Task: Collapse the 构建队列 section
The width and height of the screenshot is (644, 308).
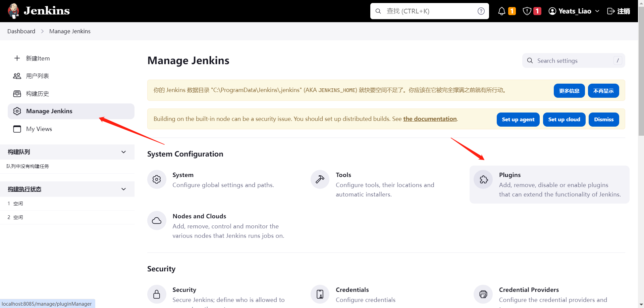Action: (x=123, y=152)
